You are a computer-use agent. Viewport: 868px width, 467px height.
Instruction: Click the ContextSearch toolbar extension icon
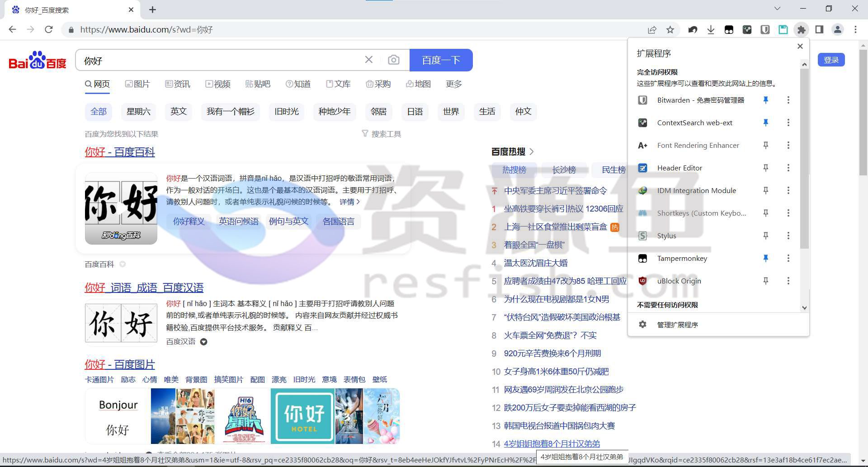747,30
